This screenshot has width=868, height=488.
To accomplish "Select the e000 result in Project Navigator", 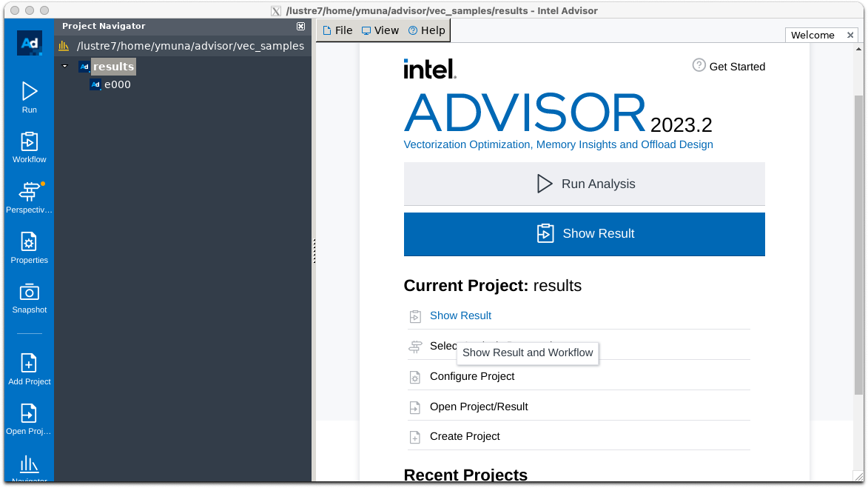I will tap(118, 84).
